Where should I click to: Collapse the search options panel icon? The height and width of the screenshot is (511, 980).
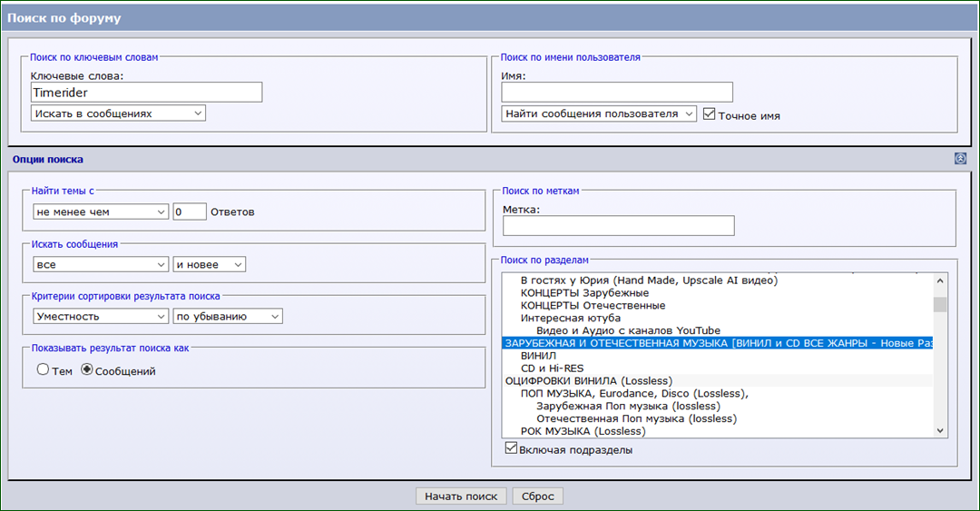coord(961,159)
